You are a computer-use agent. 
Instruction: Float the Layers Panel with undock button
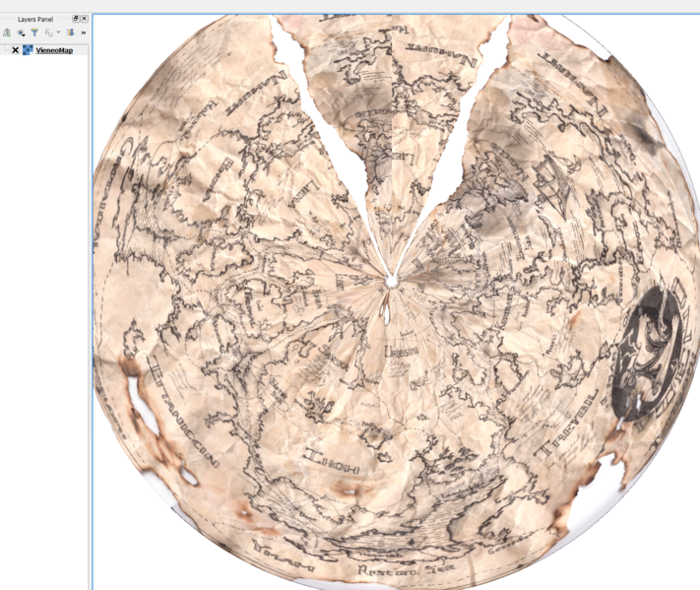pyautogui.click(x=76, y=19)
